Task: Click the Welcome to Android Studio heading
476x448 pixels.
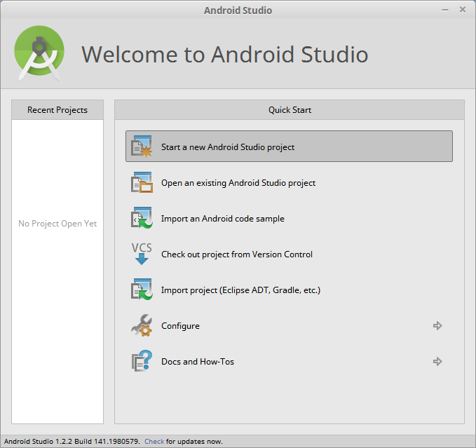Action: pyautogui.click(x=224, y=55)
